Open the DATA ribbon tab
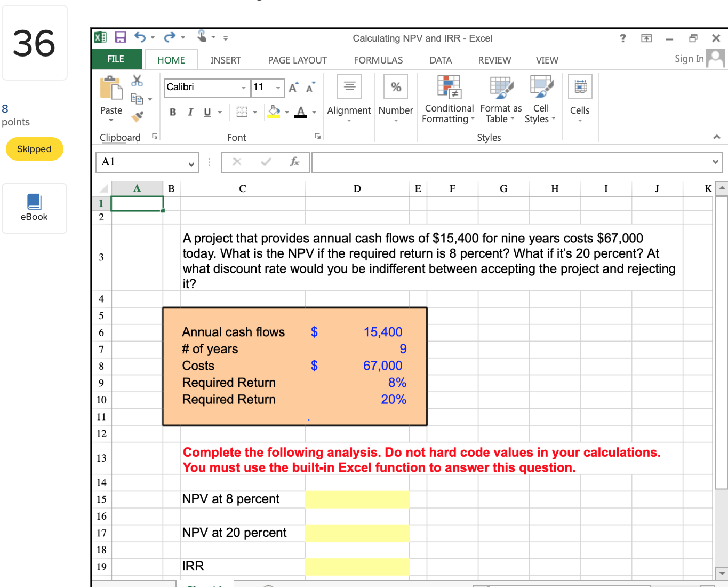Image resolution: width=728 pixels, height=587 pixels. pyautogui.click(x=441, y=60)
